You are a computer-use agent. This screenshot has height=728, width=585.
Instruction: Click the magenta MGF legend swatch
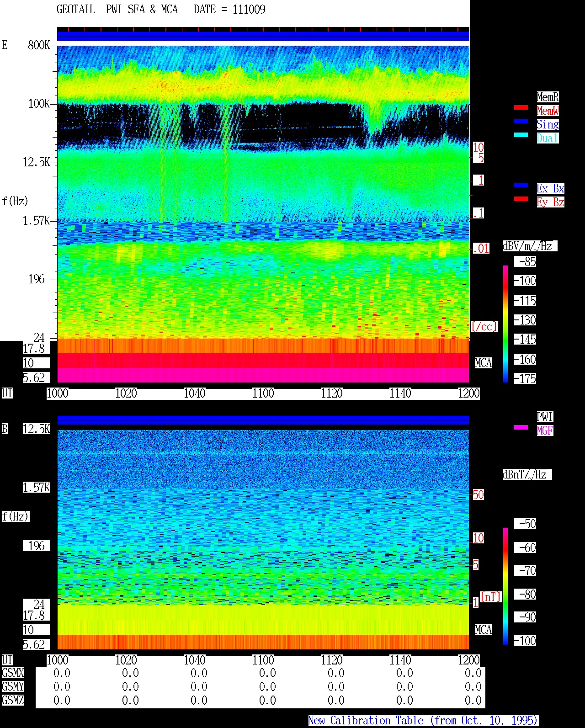tap(521, 427)
